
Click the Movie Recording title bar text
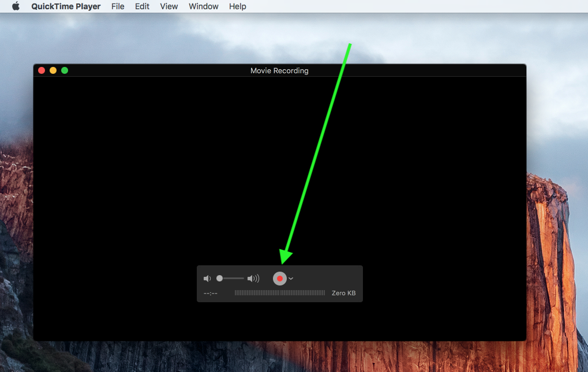pos(279,70)
